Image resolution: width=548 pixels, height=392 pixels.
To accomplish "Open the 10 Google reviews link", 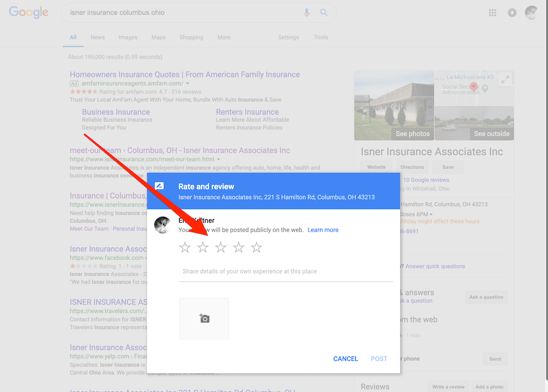I will click(426, 180).
